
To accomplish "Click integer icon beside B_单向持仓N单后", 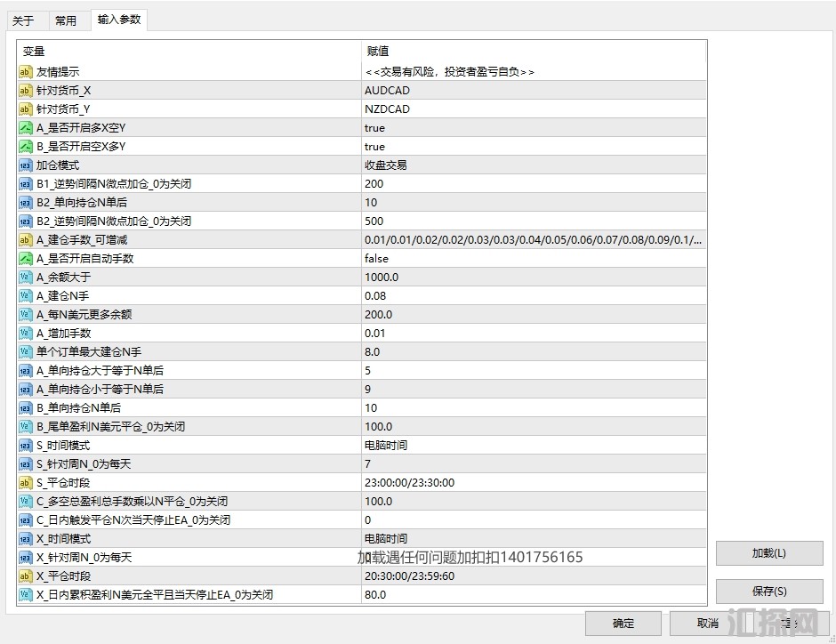I will coord(26,407).
